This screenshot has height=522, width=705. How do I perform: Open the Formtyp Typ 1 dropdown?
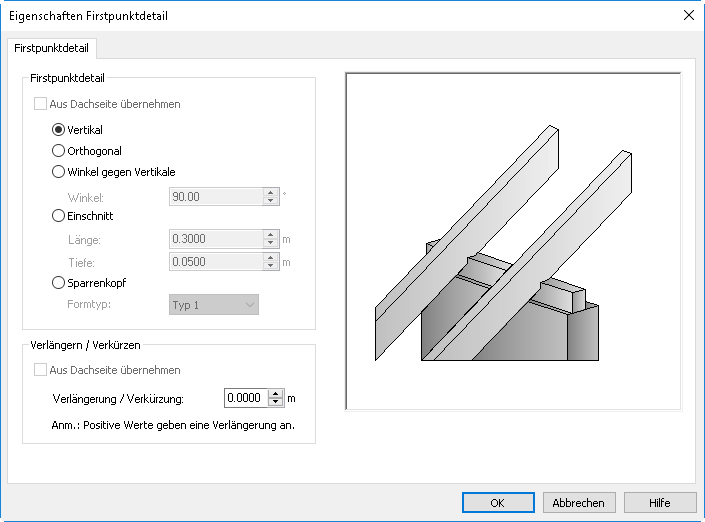(x=214, y=305)
